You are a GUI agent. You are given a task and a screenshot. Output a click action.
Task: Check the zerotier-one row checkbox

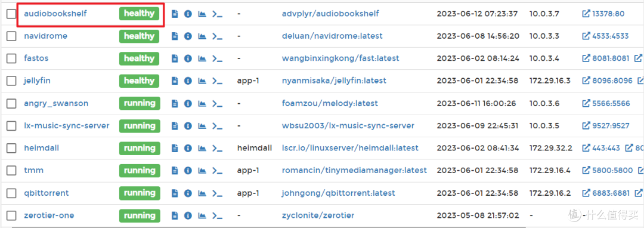pos(11,215)
